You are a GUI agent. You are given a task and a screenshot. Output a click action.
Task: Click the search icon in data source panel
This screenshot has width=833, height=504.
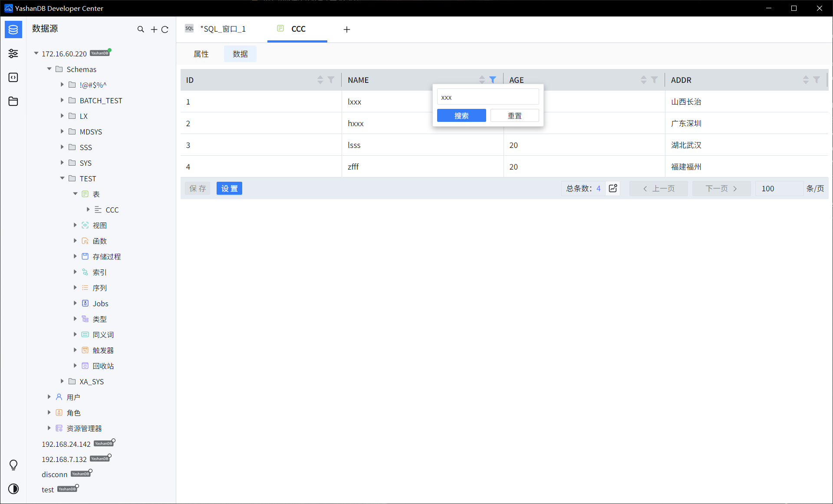pos(141,29)
